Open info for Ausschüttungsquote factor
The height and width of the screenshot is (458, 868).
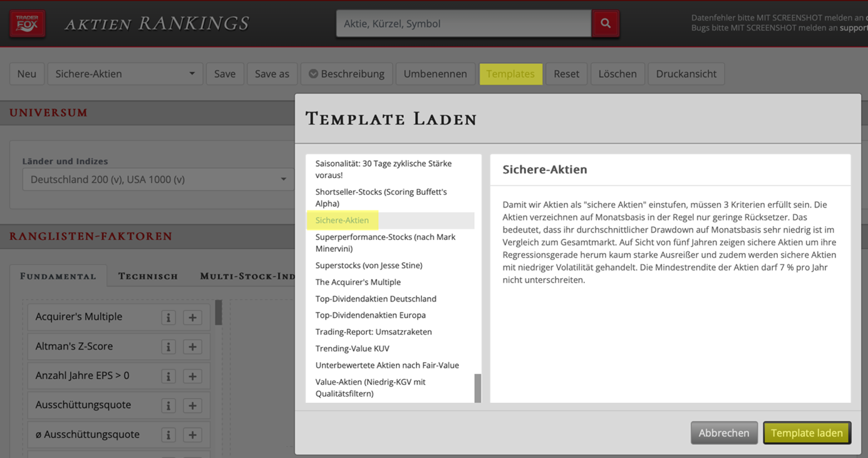(168, 405)
